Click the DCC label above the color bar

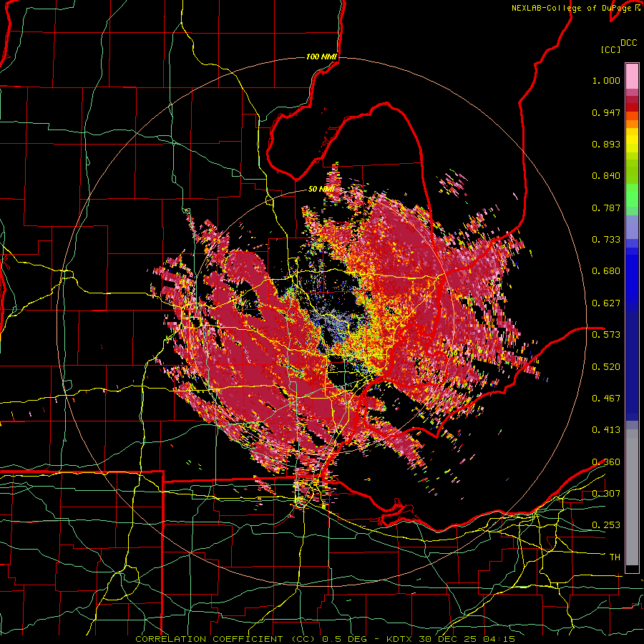click(628, 43)
